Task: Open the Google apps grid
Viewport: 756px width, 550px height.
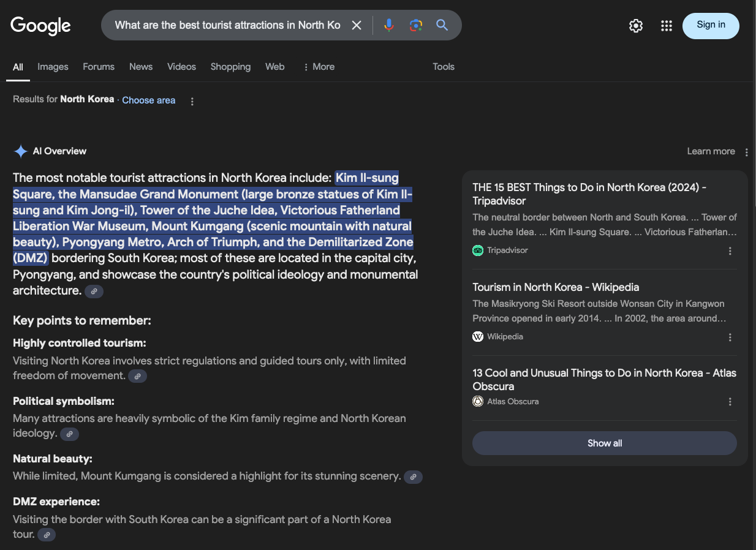Action: (667, 26)
